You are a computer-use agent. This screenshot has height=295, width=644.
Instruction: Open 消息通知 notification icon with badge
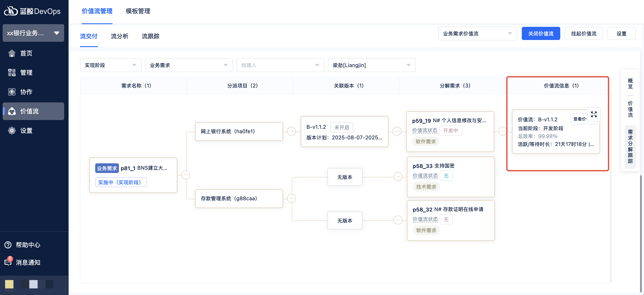coord(8,262)
